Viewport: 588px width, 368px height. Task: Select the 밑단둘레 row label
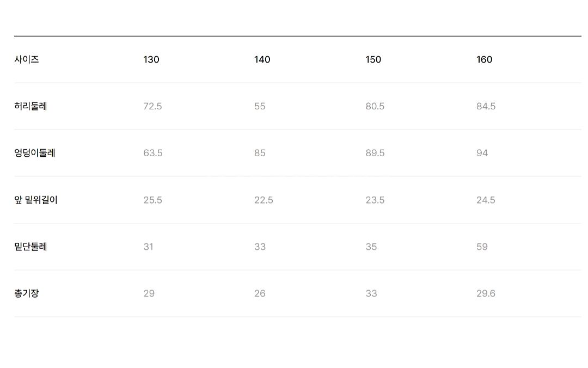pos(30,247)
